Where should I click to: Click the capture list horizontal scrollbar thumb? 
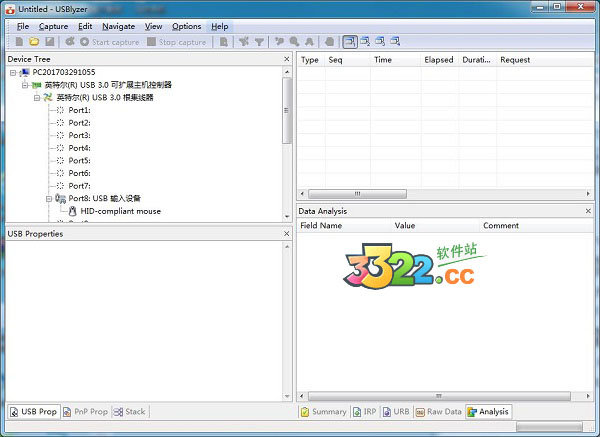click(357, 194)
